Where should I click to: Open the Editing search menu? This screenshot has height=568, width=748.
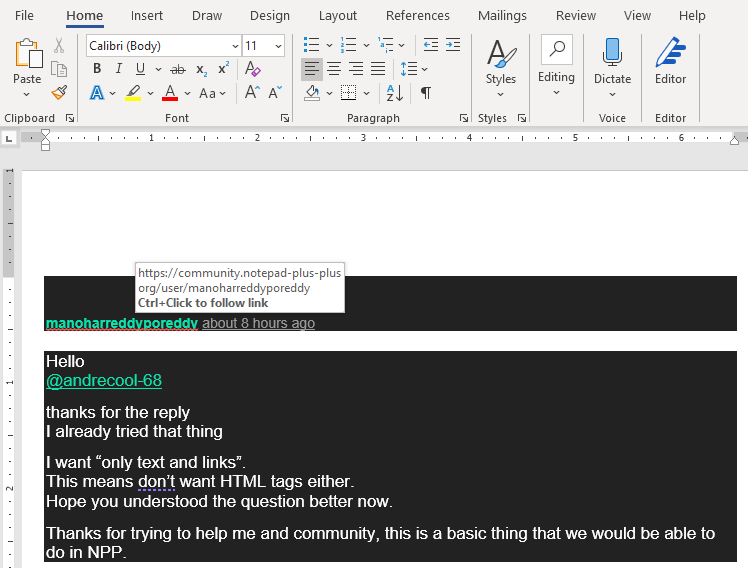pyautogui.click(x=556, y=67)
